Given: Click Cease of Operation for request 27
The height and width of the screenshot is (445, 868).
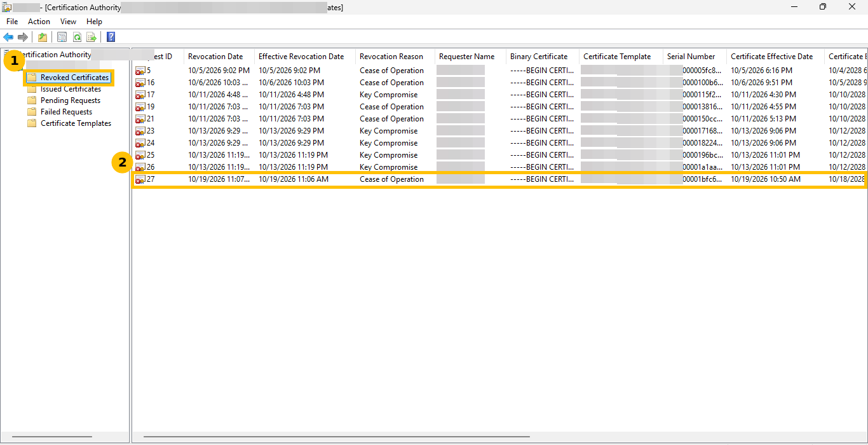Looking at the screenshot, I should click(391, 179).
